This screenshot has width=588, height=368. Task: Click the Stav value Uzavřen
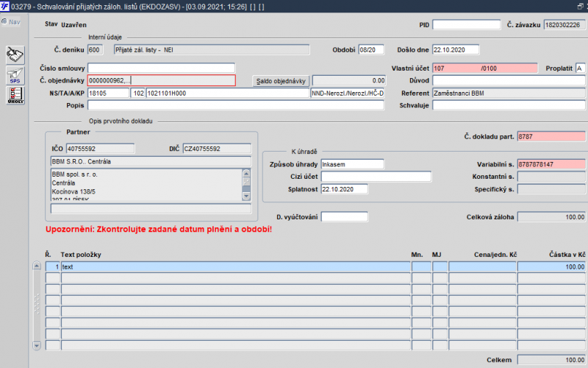[x=73, y=25]
